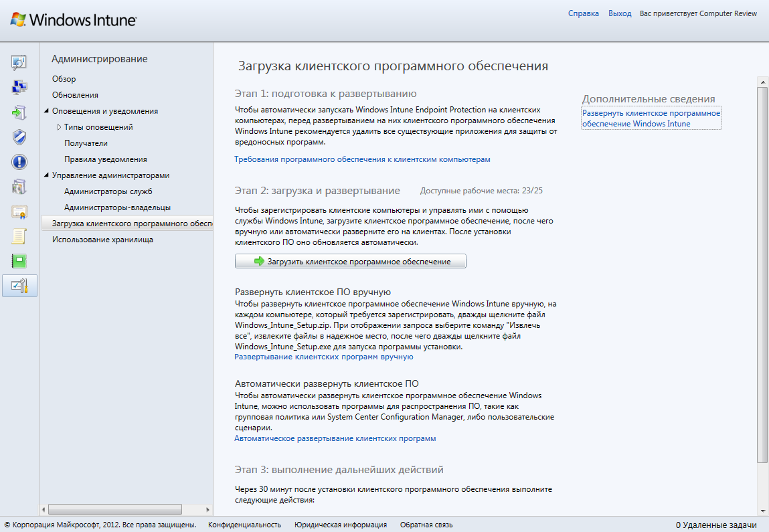Viewport: 769px width, 532px height.
Task: Select Обзор in the navigation pane
Action: (x=64, y=79)
